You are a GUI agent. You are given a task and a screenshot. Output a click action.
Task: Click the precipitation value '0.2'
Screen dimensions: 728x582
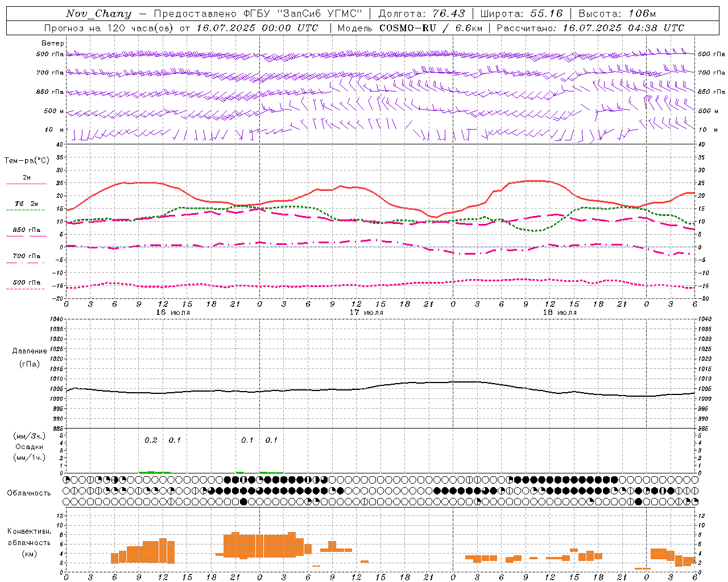click(x=151, y=440)
